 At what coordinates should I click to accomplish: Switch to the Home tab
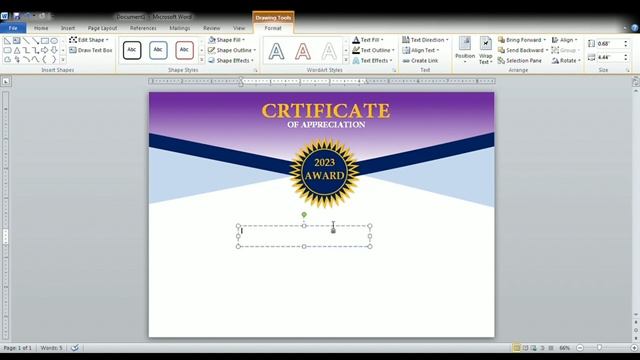[41, 28]
